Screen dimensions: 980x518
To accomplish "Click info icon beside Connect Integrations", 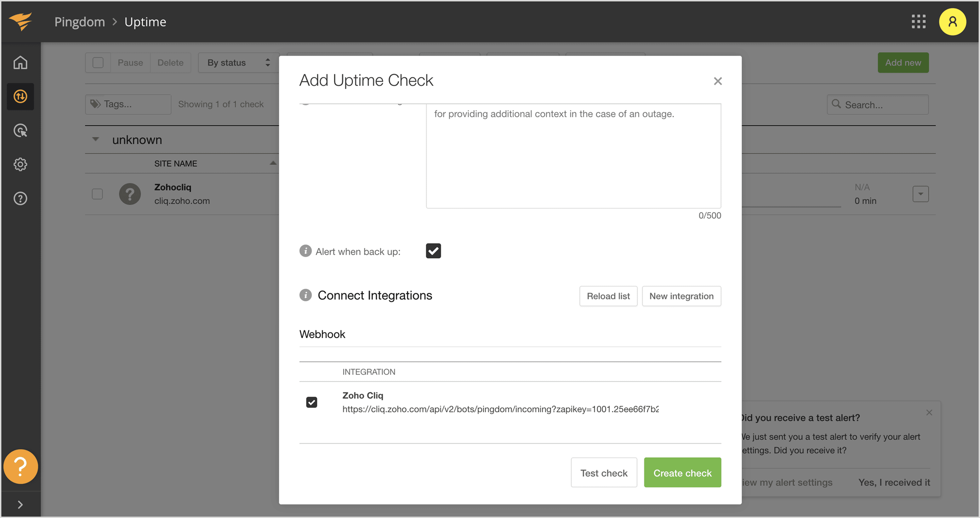I will click(x=305, y=295).
